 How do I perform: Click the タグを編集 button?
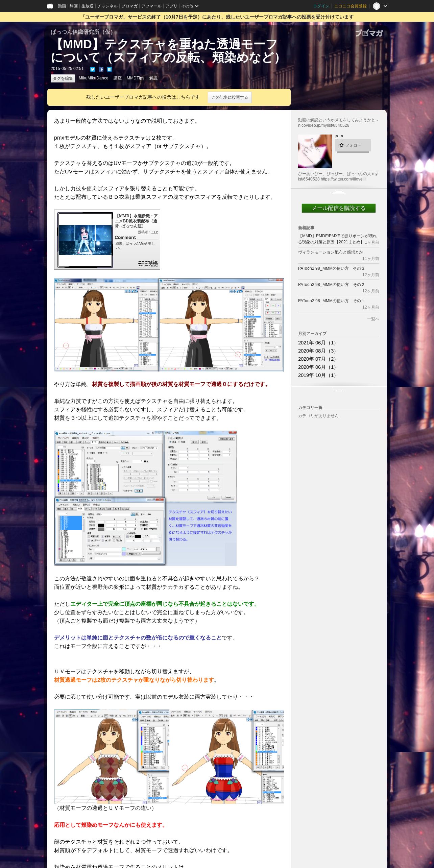(63, 78)
